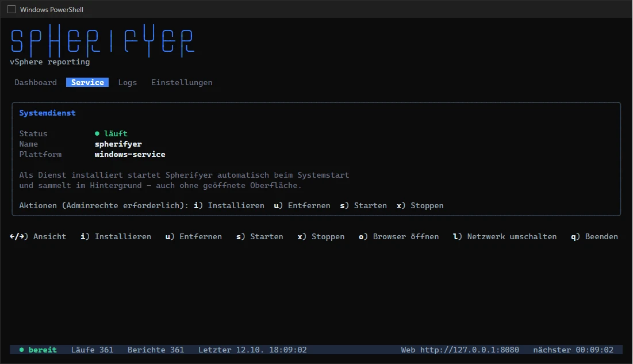The width and height of the screenshot is (633, 364).
Task: Click the 'vSphere reporting' subtitle
Action: tap(49, 62)
